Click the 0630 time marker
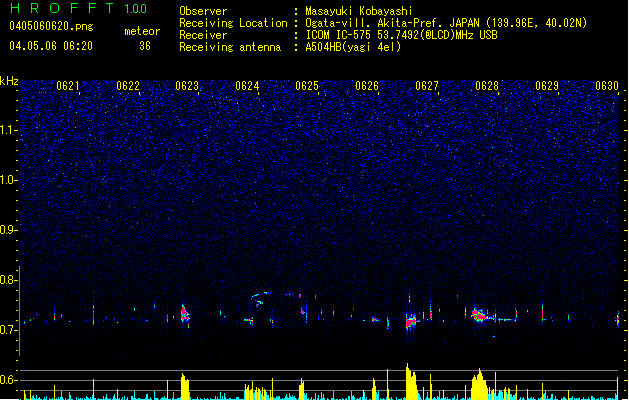 [x=607, y=86]
